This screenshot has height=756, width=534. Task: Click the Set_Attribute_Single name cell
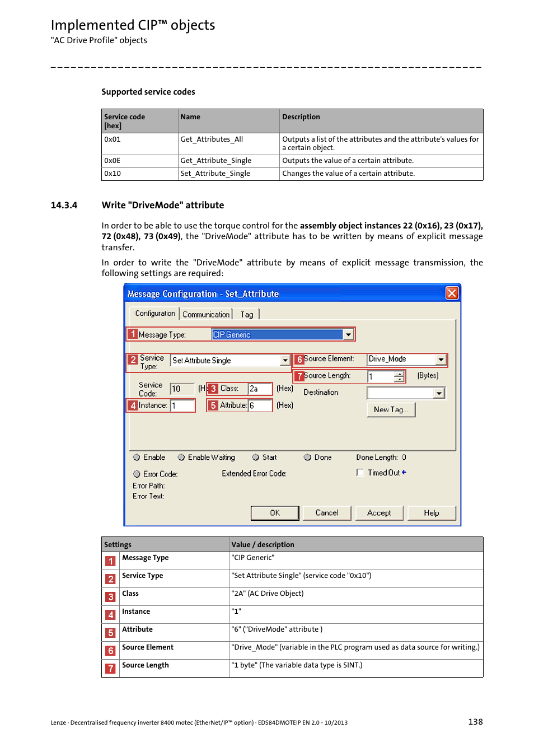click(x=229, y=174)
